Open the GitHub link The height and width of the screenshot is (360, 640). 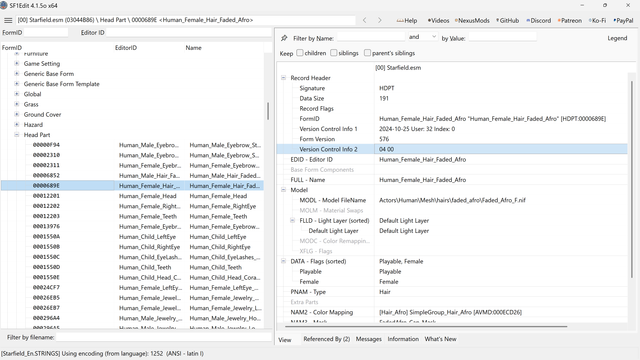[508, 20]
